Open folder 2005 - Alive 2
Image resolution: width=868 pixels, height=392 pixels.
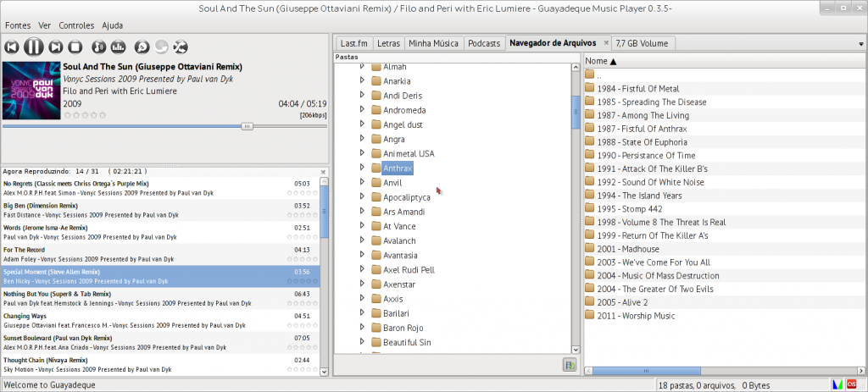tap(622, 302)
